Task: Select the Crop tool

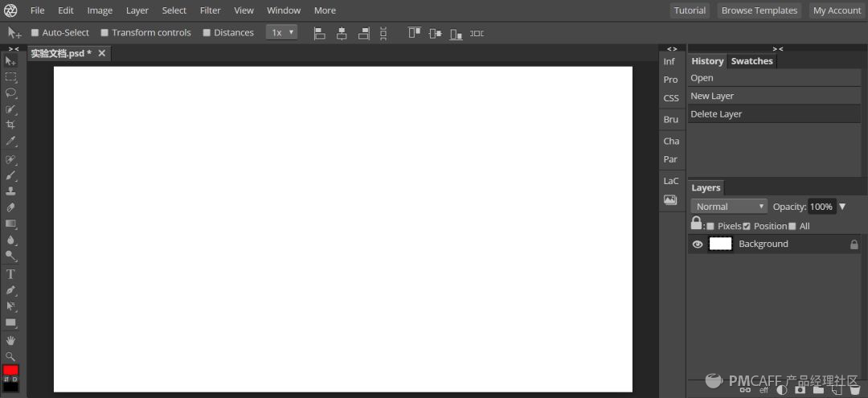Action: [10, 125]
